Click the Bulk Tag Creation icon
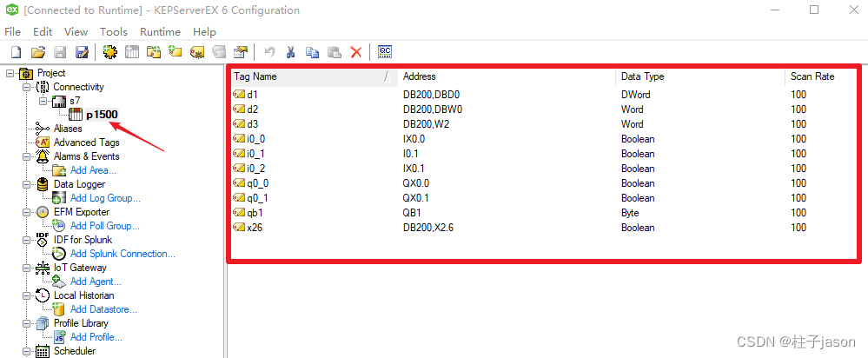This screenshot has height=358, width=868. point(197,52)
